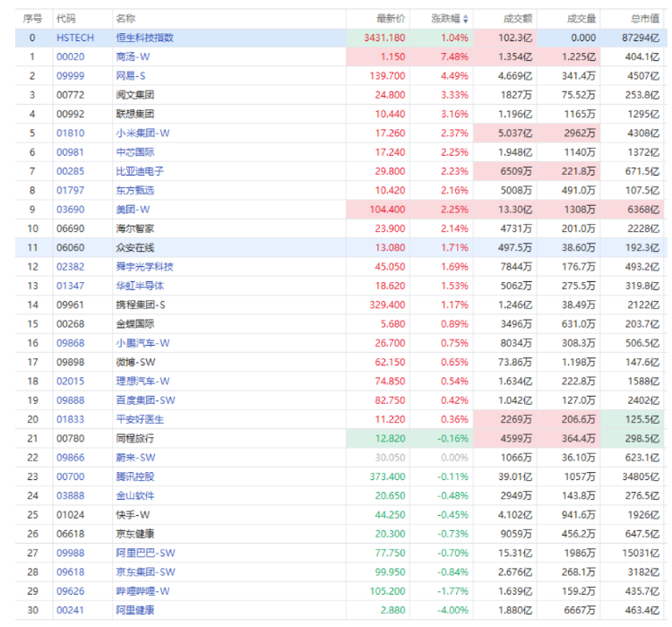
Task: Select the 联想集团 row name
Action: coord(135,114)
